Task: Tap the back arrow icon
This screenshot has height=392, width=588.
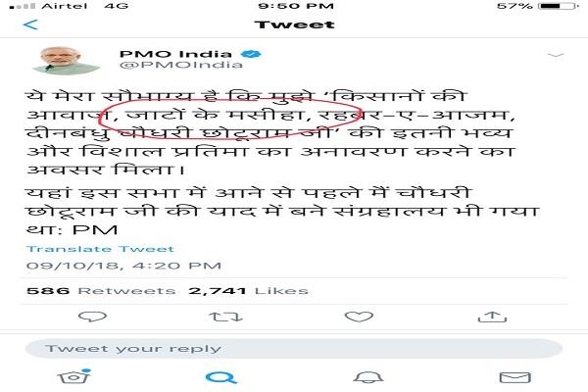Action: [30, 25]
